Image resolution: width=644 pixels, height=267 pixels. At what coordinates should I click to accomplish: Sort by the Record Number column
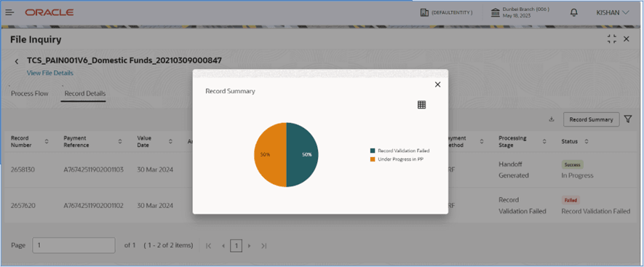click(47, 141)
